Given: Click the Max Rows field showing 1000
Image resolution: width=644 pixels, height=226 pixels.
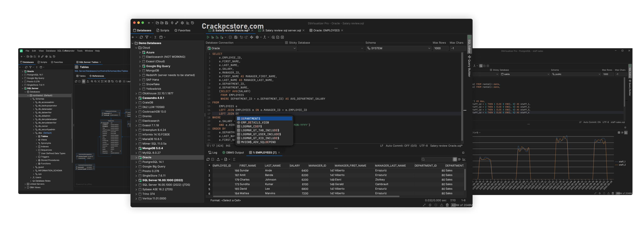Looking at the screenshot, I should [441, 48].
